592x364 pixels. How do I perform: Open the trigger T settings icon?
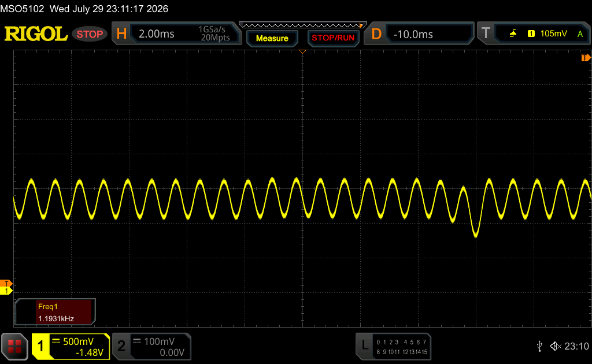(486, 34)
